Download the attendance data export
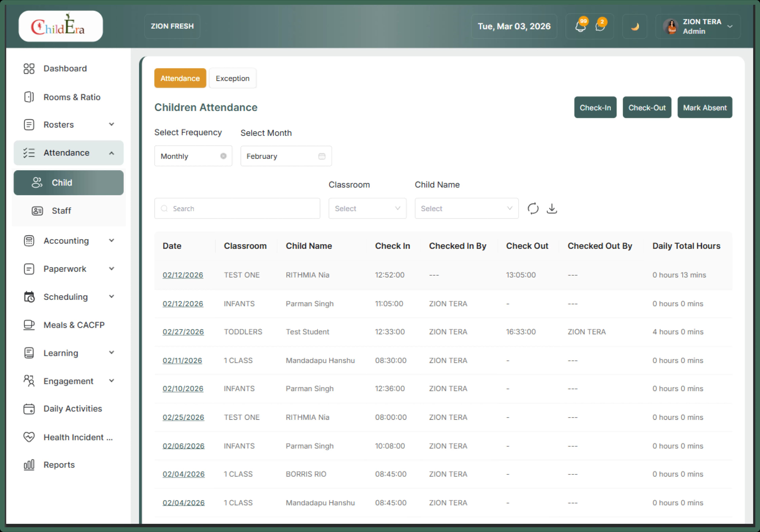This screenshot has height=532, width=760. [x=552, y=209]
